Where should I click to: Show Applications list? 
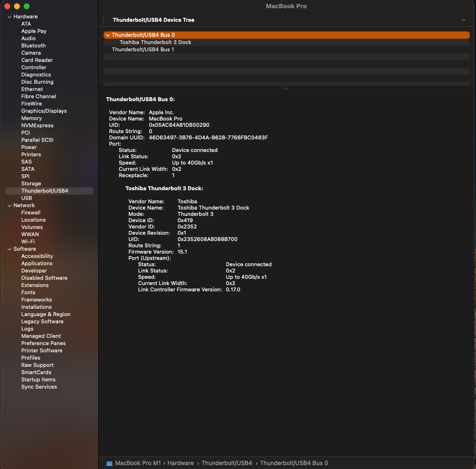tap(37, 264)
